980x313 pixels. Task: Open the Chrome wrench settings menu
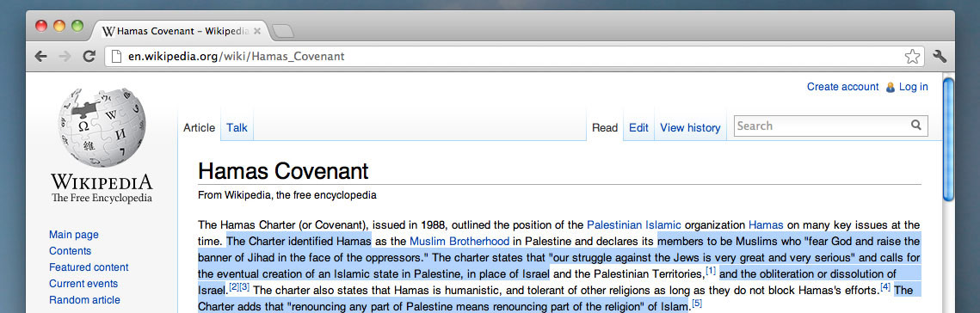[940, 56]
